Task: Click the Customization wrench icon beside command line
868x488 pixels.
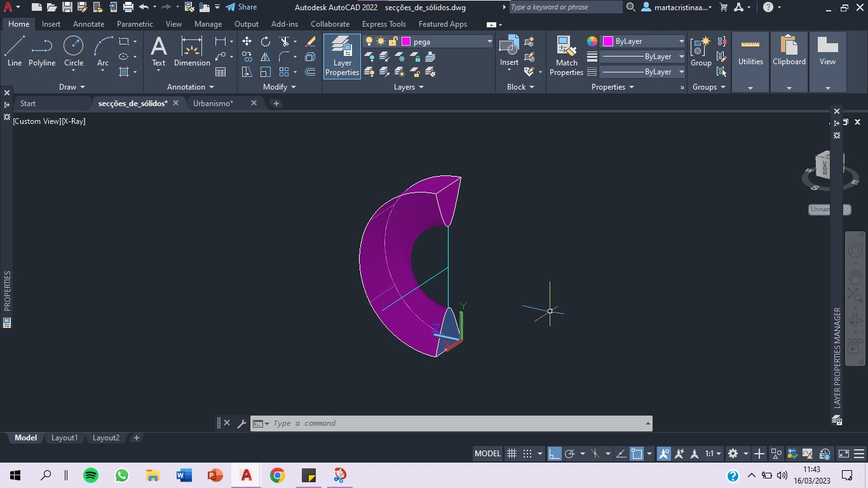Action: coord(241,423)
